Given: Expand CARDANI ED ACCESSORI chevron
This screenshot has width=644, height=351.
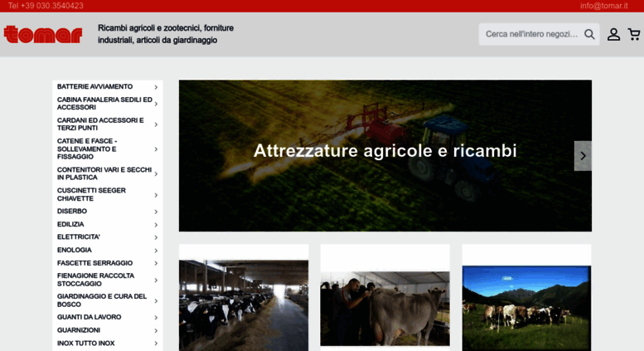Looking at the screenshot, I should coord(156,124).
